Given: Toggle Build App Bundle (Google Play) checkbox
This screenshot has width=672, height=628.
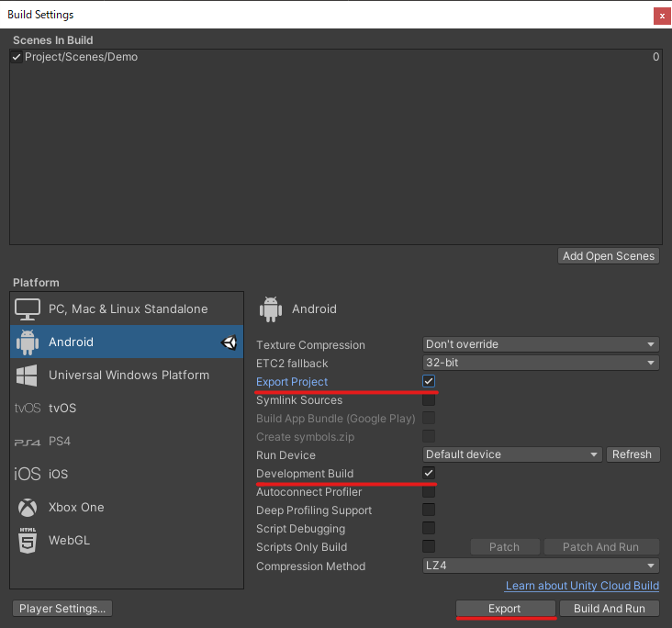Looking at the screenshot, I should click(429, 418).
